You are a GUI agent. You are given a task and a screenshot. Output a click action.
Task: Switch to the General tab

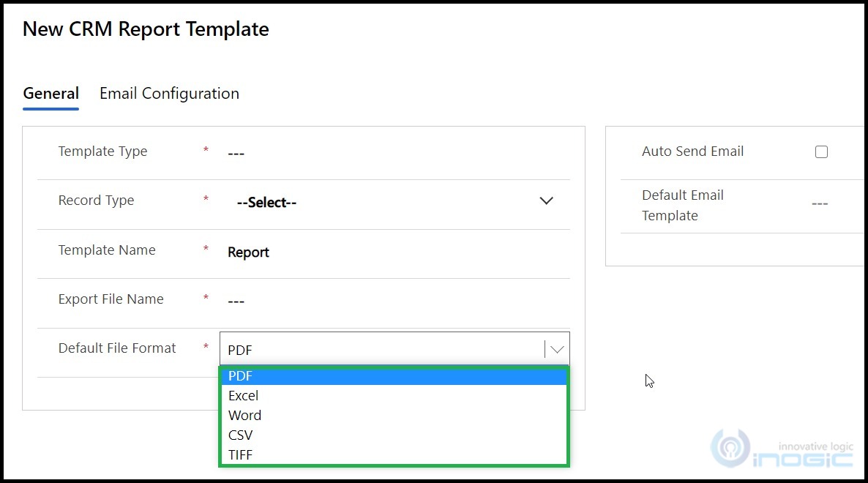pos(51,94)
